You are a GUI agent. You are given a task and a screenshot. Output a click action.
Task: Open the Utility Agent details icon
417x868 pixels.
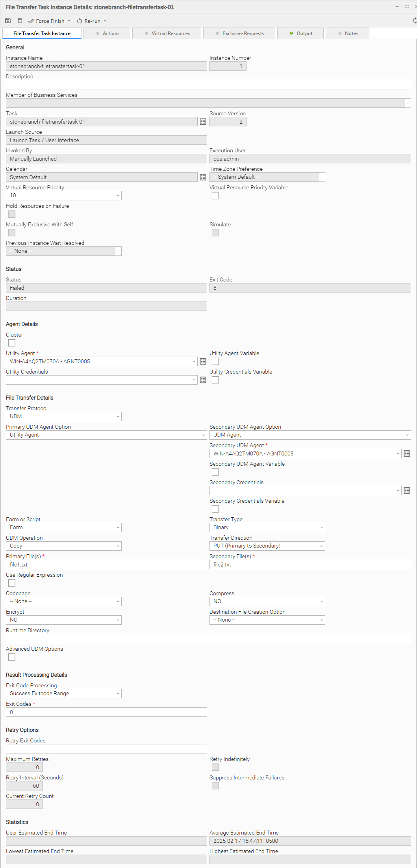click(203, 361)
